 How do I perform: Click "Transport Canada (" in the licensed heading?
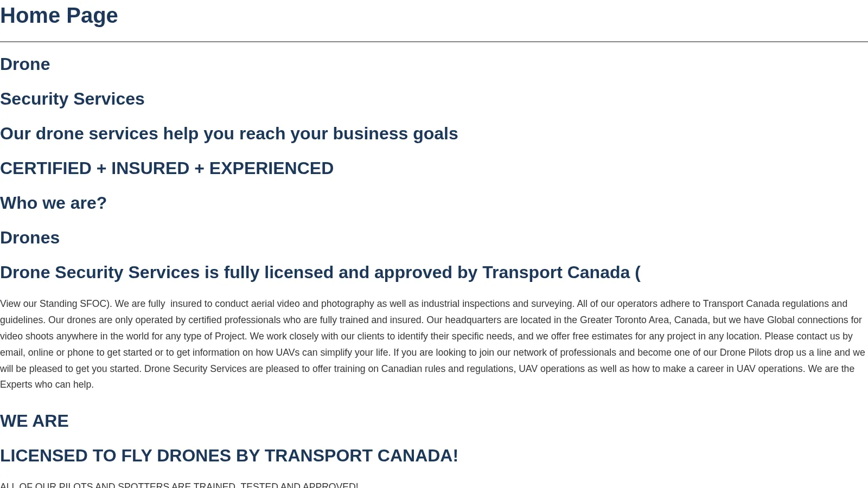click(561, 272)
